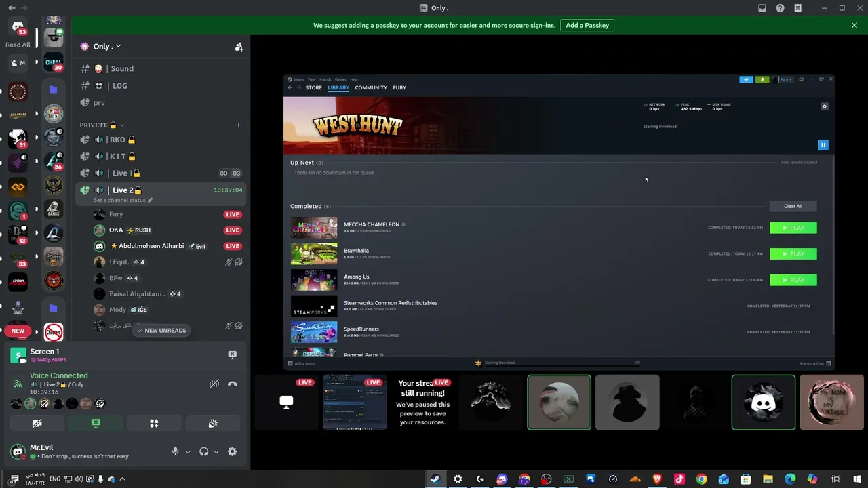Jump to NEW UNREADS in the channel list
The width and height of the screenshot is (868, 488).
pos(161,331)
